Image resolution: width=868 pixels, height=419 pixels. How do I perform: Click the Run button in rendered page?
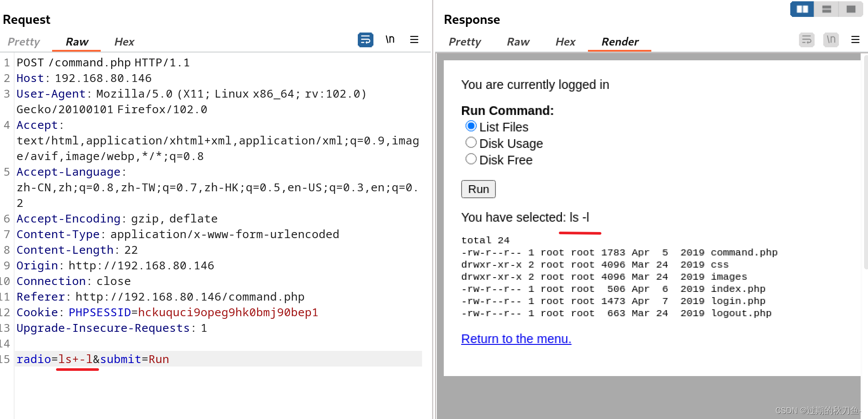click(479, 189)
